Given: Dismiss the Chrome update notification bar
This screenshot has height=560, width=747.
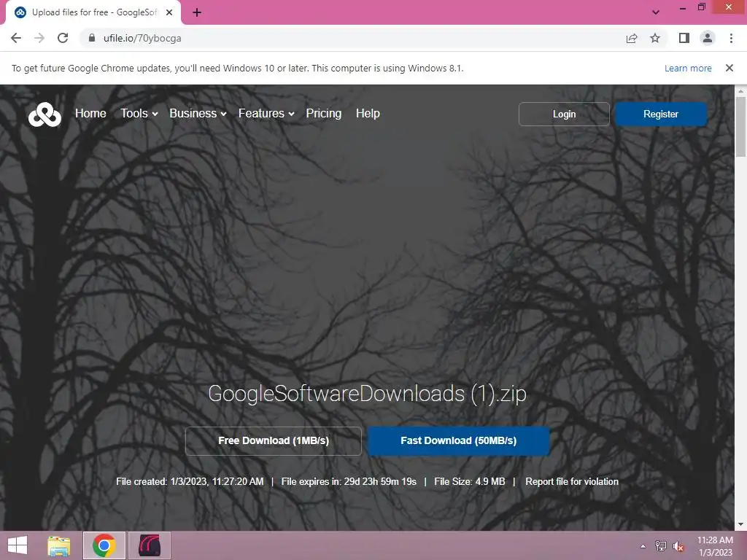Looking at the screenshot, I should (729, 68).
